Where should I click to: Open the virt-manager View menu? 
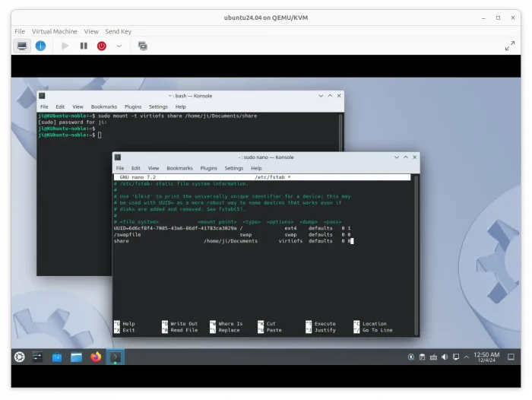pos(91,31)
